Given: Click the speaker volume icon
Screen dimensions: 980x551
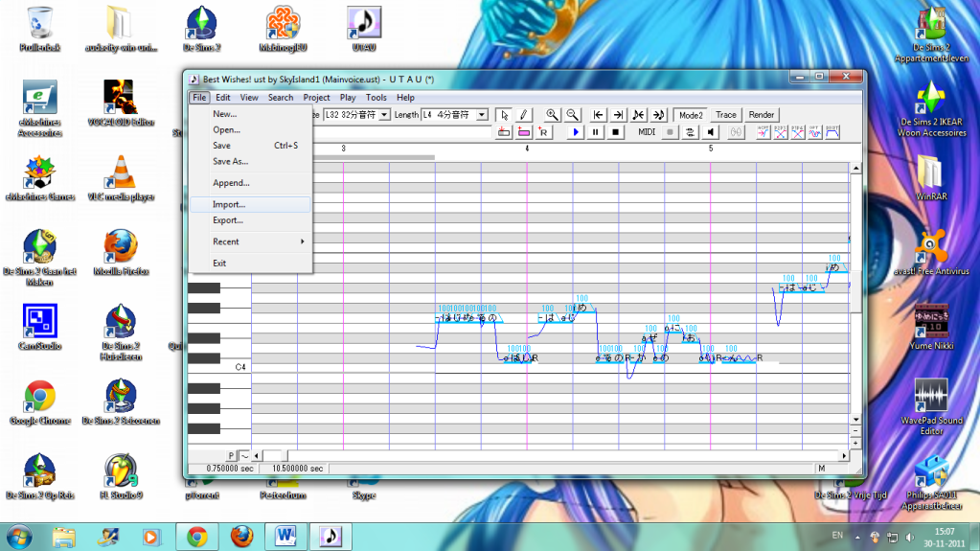Looking at the screenshot, I should [710, 132].
